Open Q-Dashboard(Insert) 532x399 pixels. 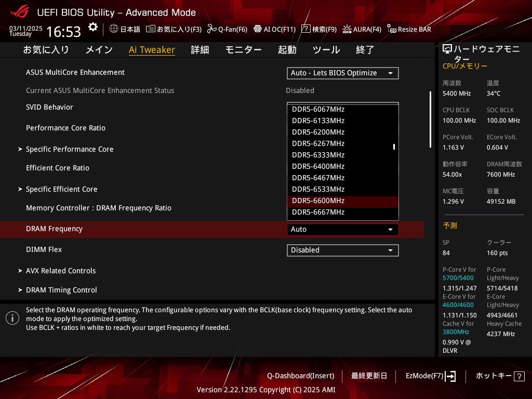pyautogui.click(x=300, y=376)
